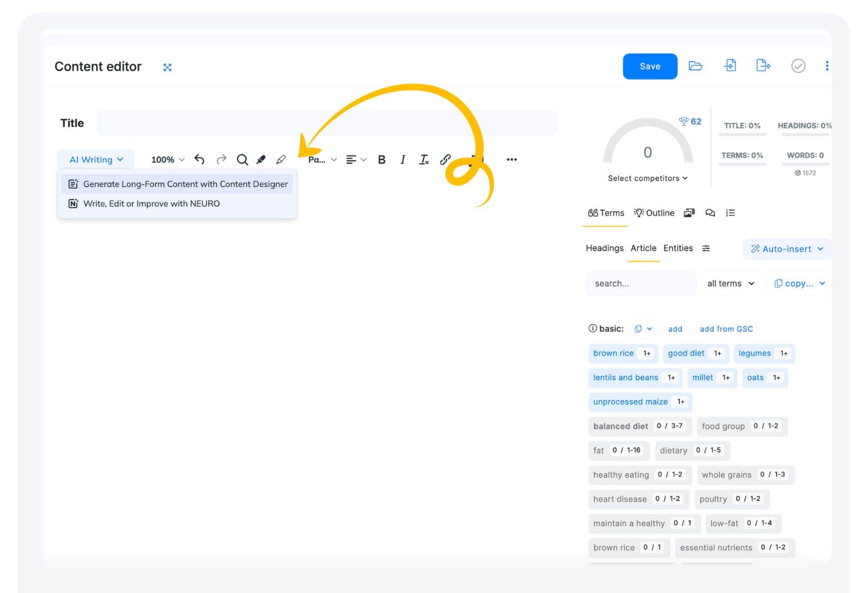The image size is (868, 593).
Task: Click the Title input field
Action: click(x=326, y=123)
